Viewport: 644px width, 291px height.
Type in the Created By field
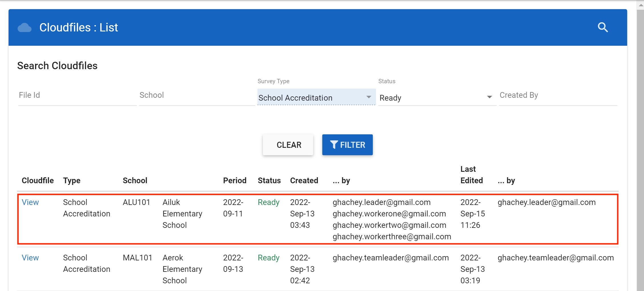click(x=558, y=95)
